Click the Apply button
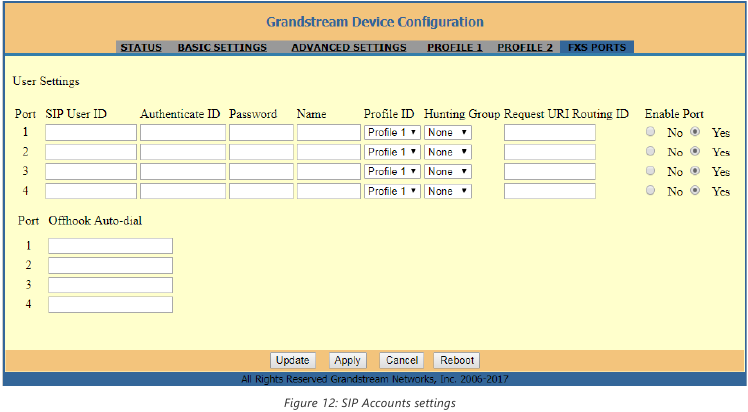Screen dimensions: 748x412 point(348,360)
